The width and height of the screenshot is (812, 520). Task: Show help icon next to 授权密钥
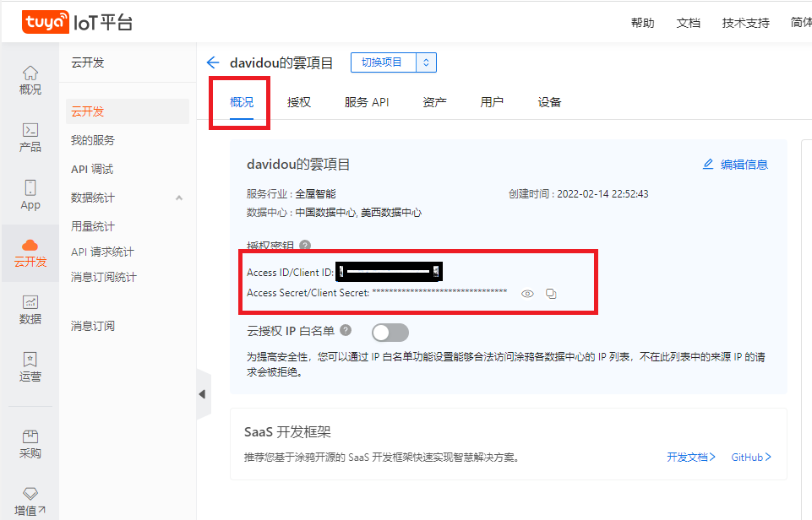305,246
